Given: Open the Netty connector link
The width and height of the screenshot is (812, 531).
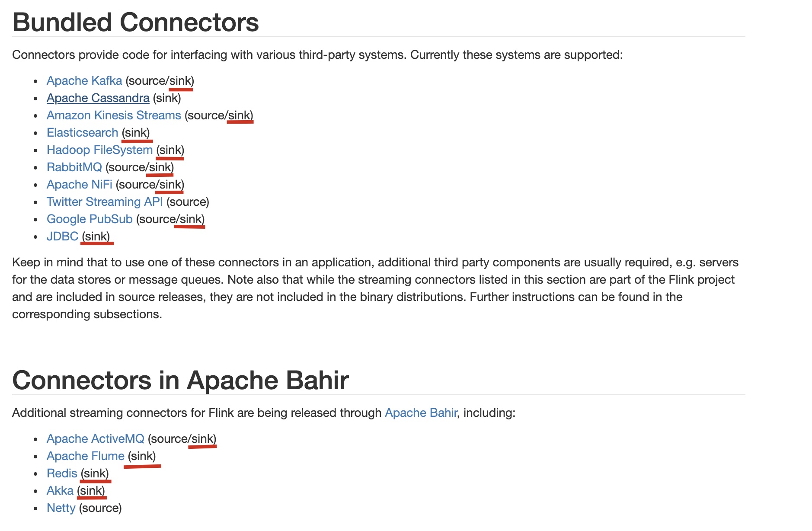Looking at the screenshot, I should coord(61,508).
